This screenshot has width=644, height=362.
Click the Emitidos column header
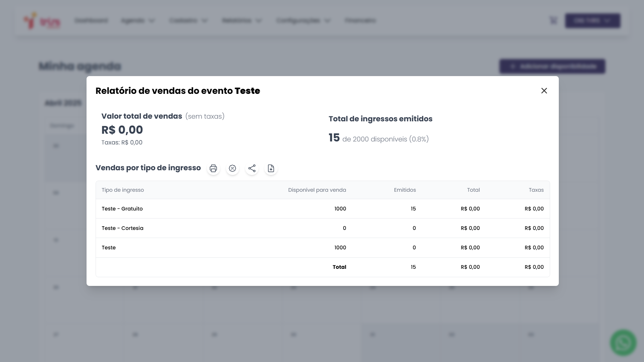point(405,190)
